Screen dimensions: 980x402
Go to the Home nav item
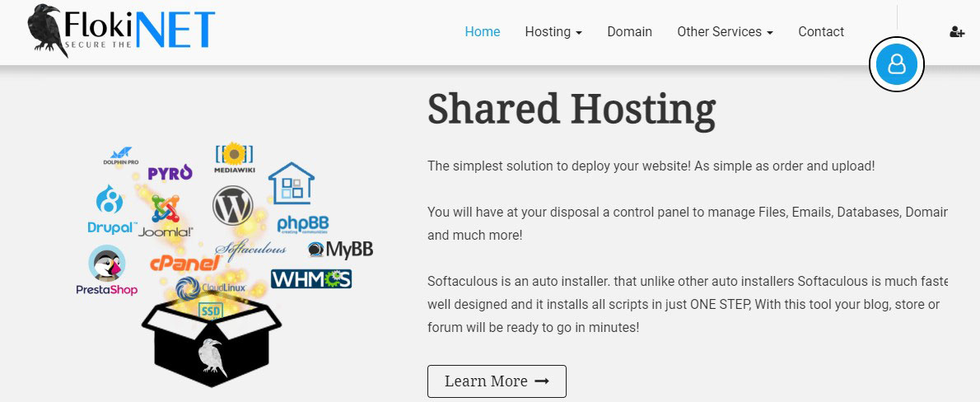(483, 32)
